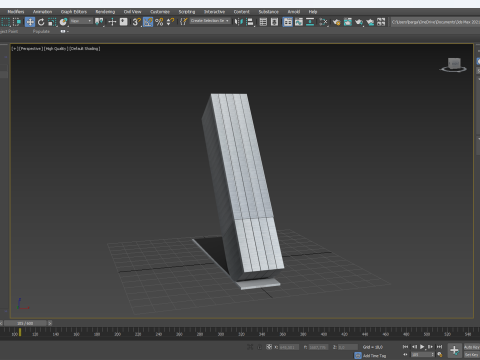Activate the Select and Rotate tool
The width and height of the screenshot is (480, 360).
tap(41, 22)
